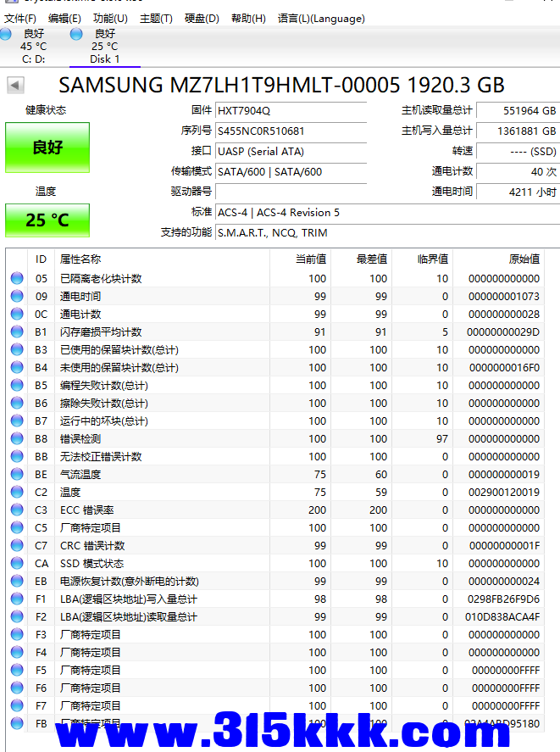Click the empty 驱动器号 field

(x=291, y=192)
